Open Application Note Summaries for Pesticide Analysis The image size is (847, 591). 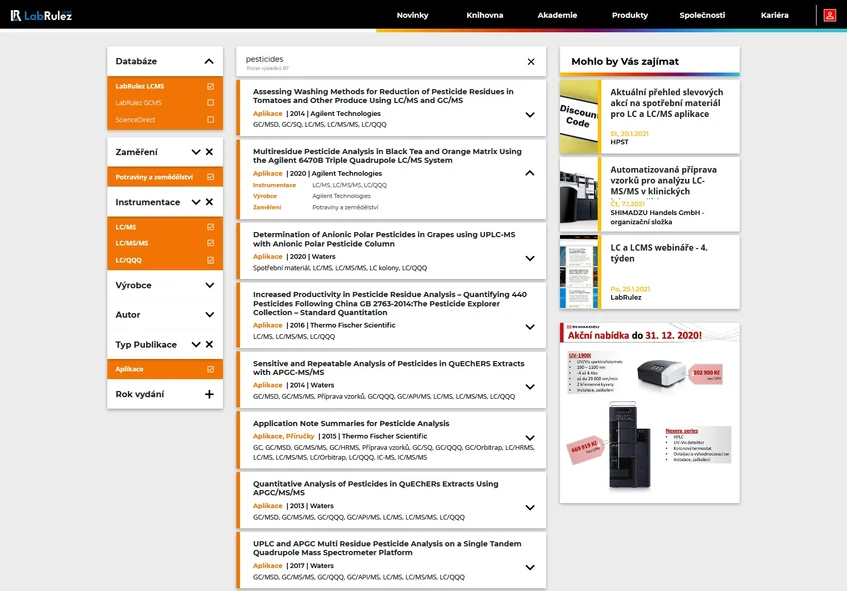point(351,424)
